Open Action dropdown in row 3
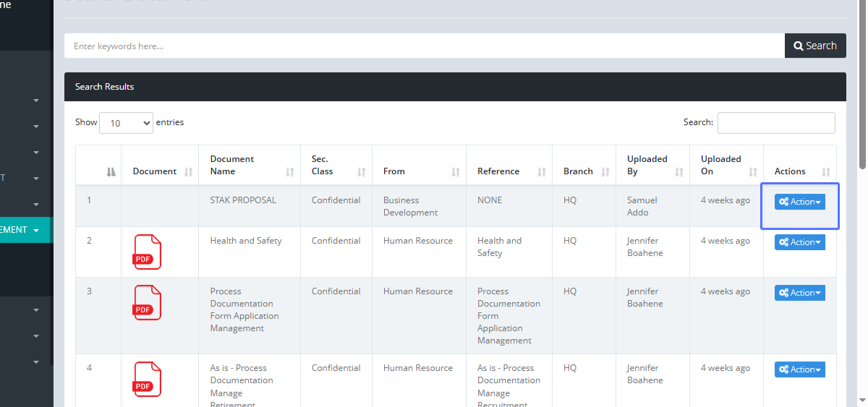Screen dimensions: 868x407 point(799,293)
